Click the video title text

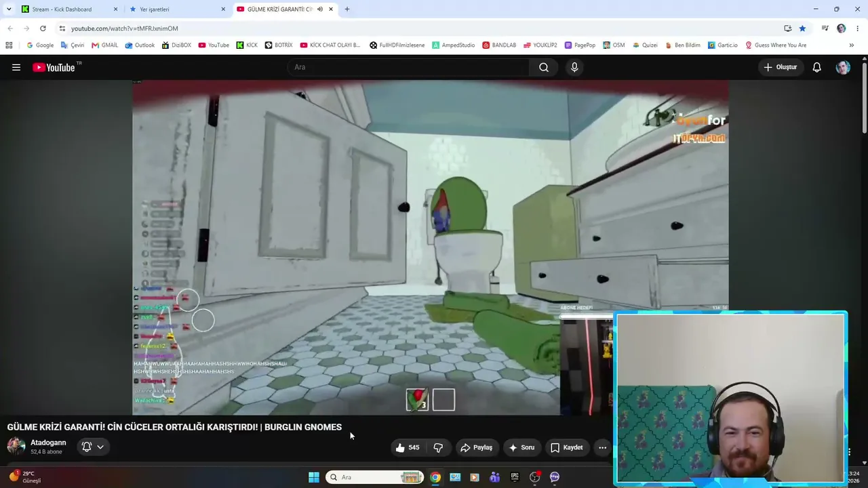[174, 427]
